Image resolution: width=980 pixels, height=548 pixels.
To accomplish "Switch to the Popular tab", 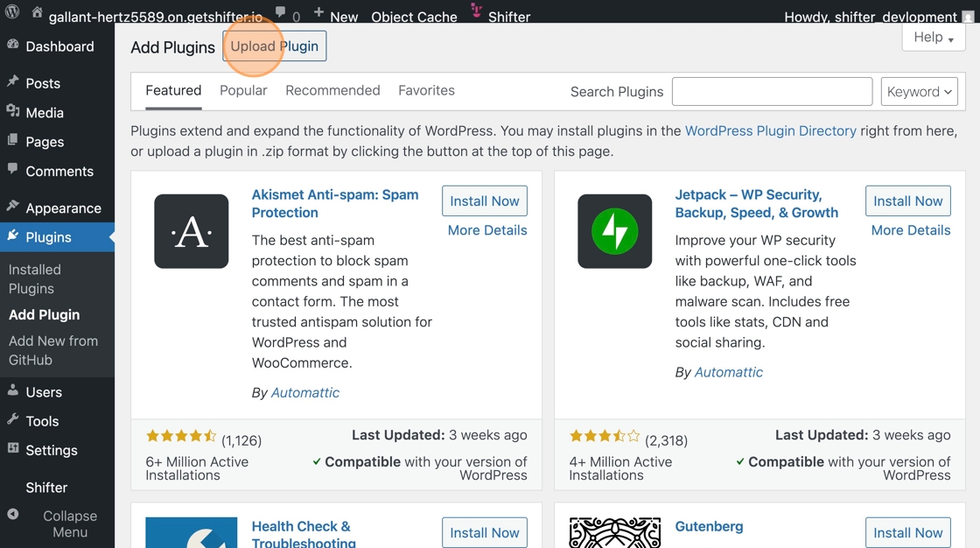I will click(x=243, y=91).
